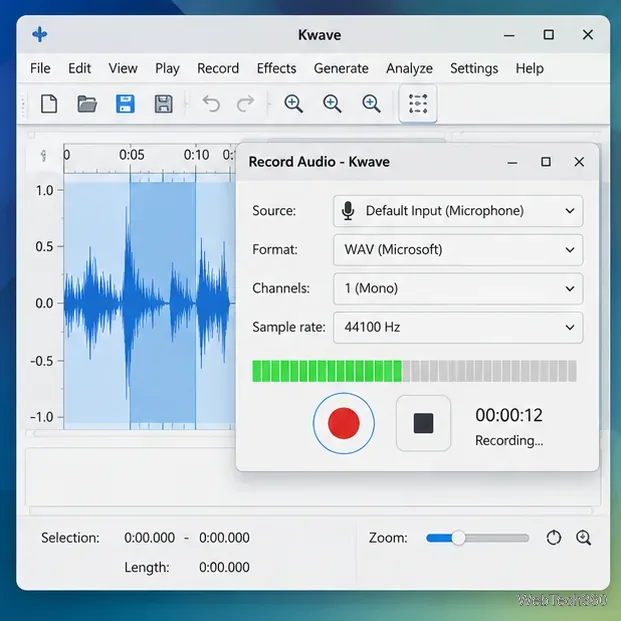
Task: Click the Zoom slider handle
Action: pos(458,538)
